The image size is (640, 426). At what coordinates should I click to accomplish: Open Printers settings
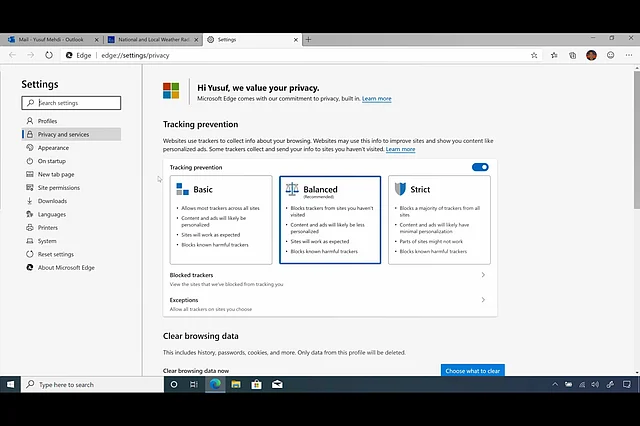[71, 228]
